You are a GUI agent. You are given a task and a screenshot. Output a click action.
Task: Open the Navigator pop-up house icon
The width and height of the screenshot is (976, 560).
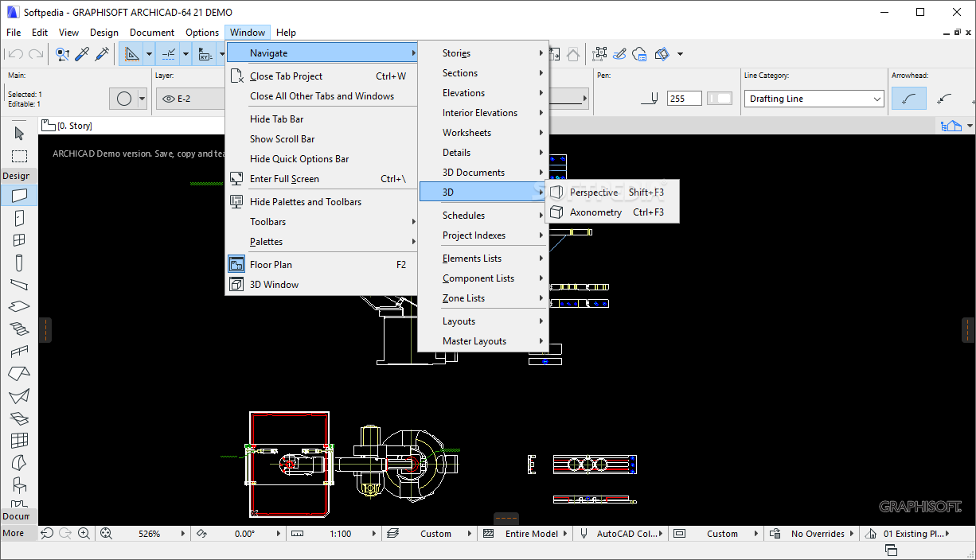pyautogui.click(x=951, y=126)
